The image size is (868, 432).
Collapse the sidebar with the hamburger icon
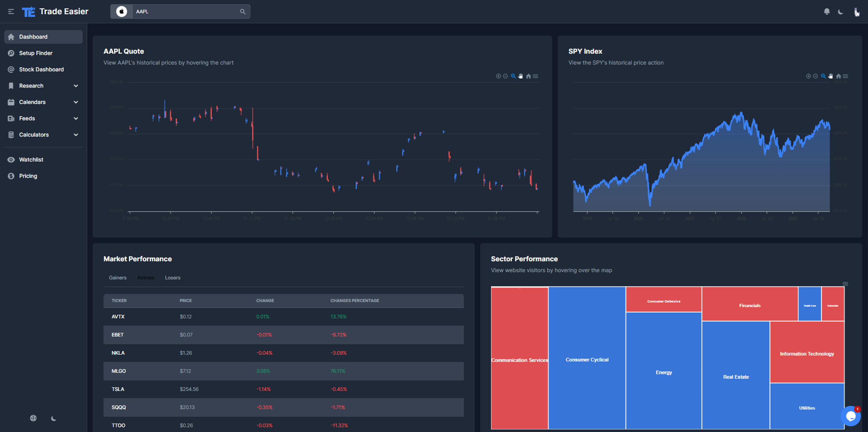point(11,12)
